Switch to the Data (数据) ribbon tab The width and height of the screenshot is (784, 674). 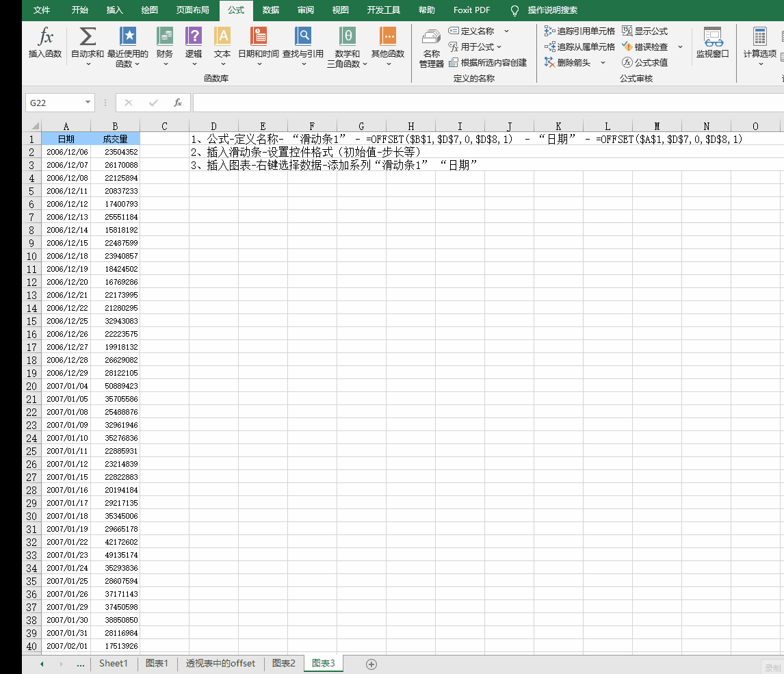pyautogui.click(x=271, y=10)
